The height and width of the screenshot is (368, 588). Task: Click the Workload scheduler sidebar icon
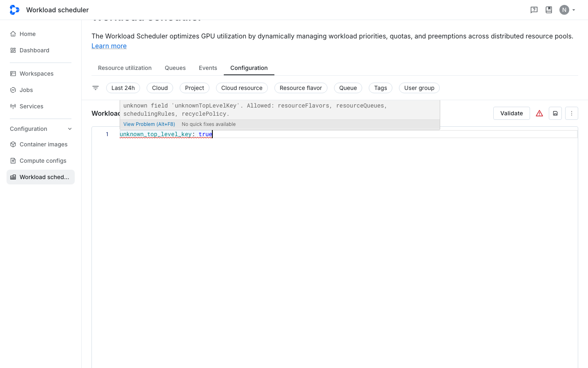(x=13, y=177)
